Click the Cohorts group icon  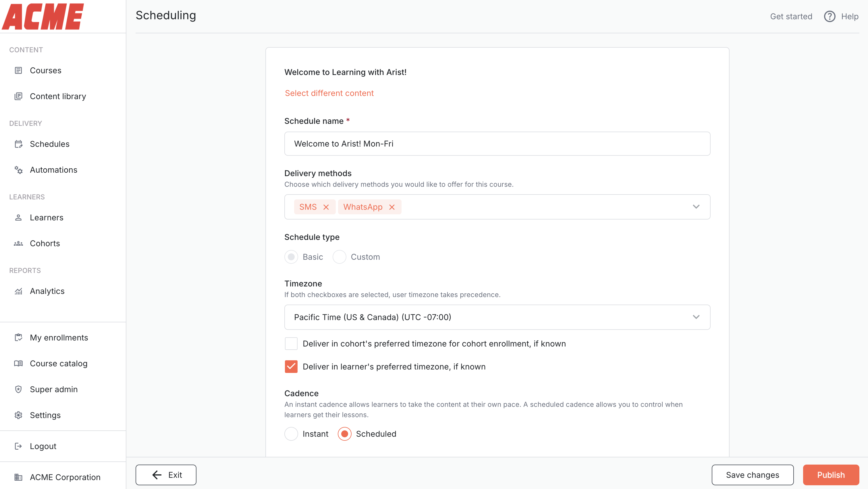(19, 243)
